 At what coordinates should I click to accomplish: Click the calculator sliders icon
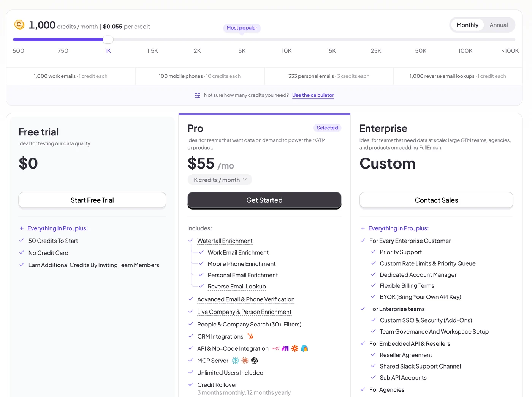point(197,95)
